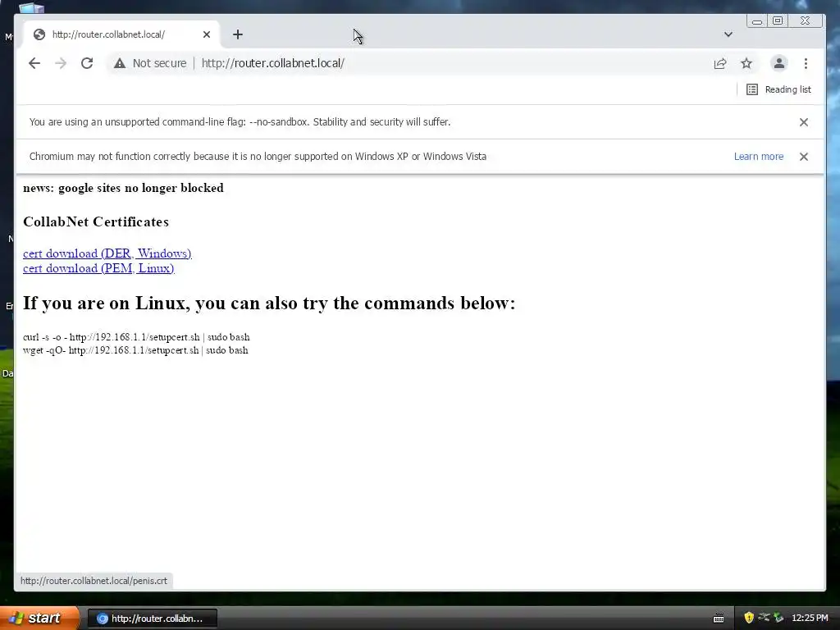Click the 'If you are on Linux' heading

(x=269, y=304)
